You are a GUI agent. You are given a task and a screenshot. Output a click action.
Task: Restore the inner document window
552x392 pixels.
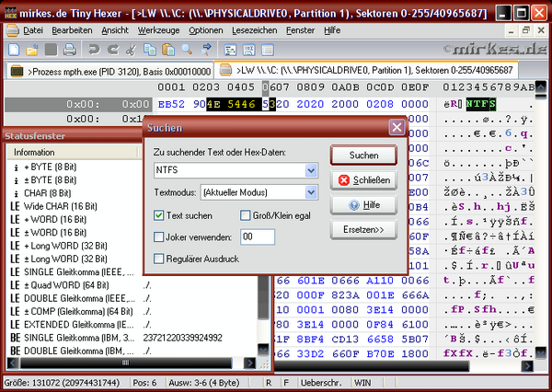coord(526,30)
